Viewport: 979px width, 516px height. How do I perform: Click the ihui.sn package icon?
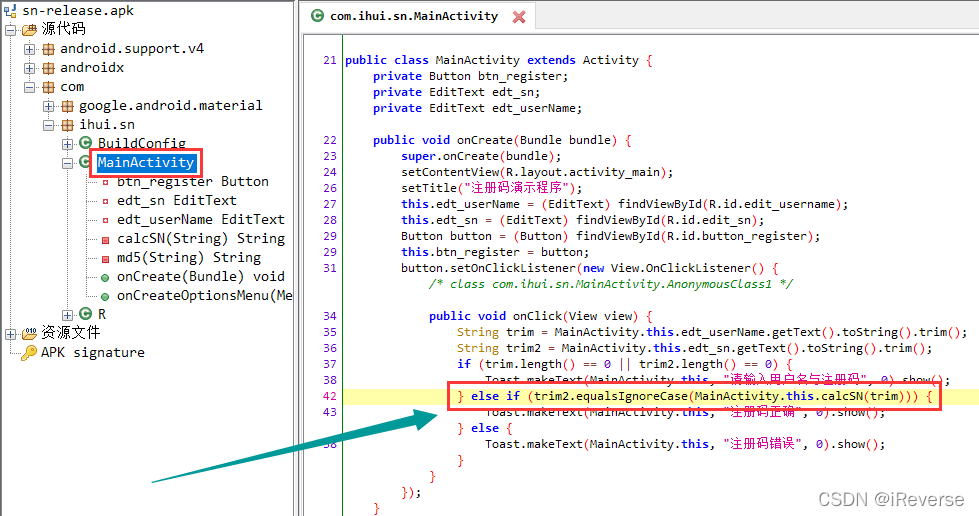(67, 125)
